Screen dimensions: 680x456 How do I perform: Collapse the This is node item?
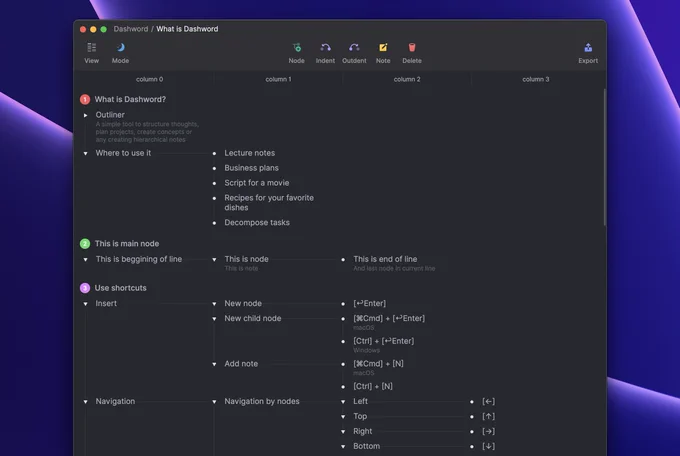point(214,260)
